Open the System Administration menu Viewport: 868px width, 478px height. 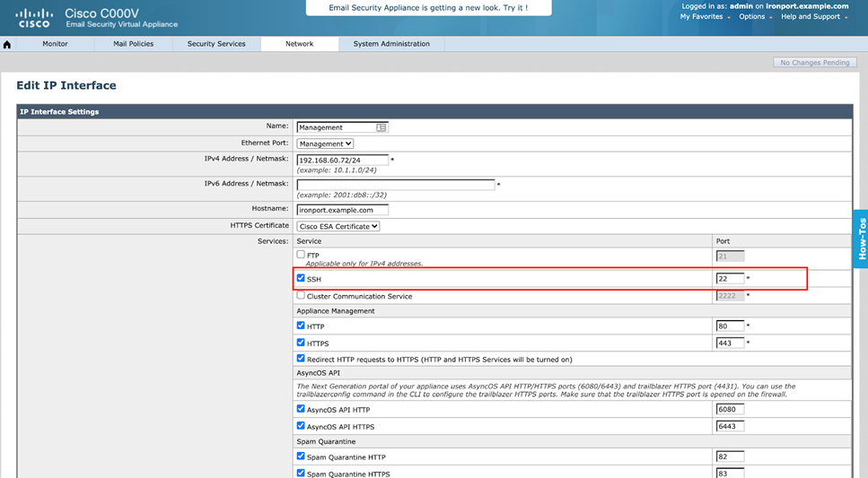click(391, 44)
